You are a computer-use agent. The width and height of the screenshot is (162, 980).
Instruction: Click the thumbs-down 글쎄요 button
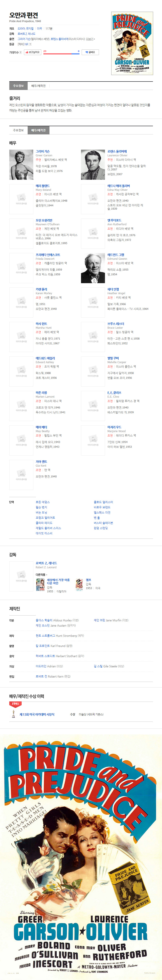coord(90,52)
